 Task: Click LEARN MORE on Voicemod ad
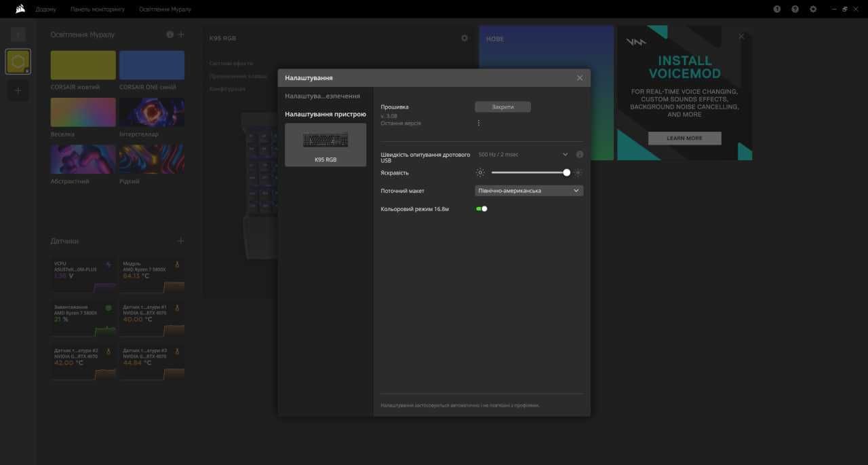[x=684, y=138]
